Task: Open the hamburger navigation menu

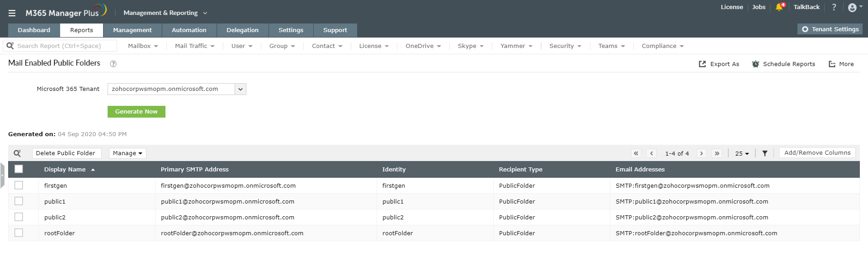Action: coord(12,13)
